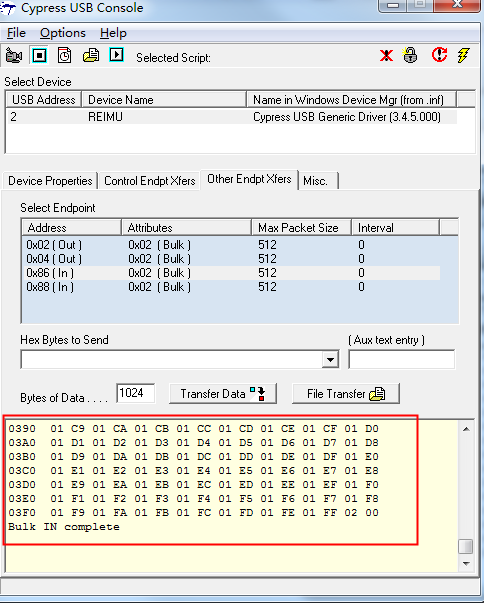Click the Cypress USB Console title icon
This screenshot has width=484, height=603.
point(8,8)
